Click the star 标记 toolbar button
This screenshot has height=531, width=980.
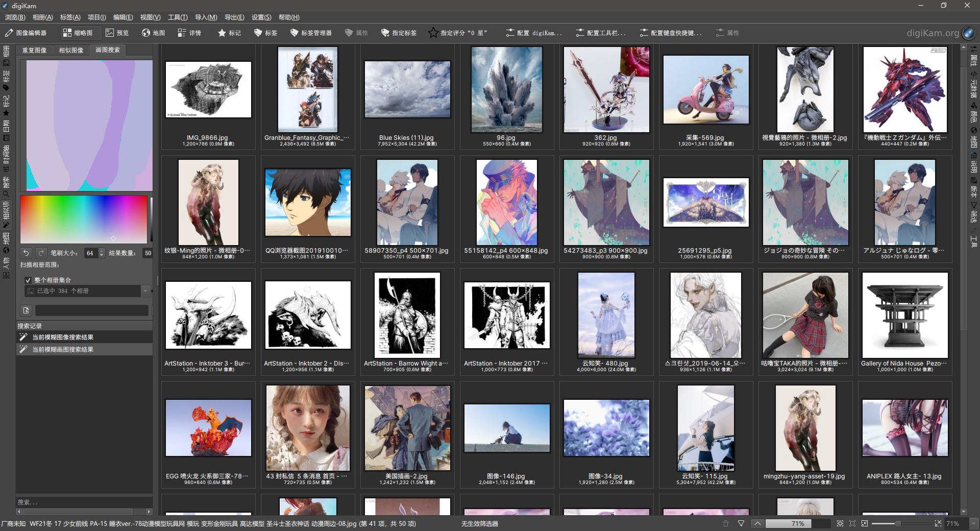[x=229, y=33]
